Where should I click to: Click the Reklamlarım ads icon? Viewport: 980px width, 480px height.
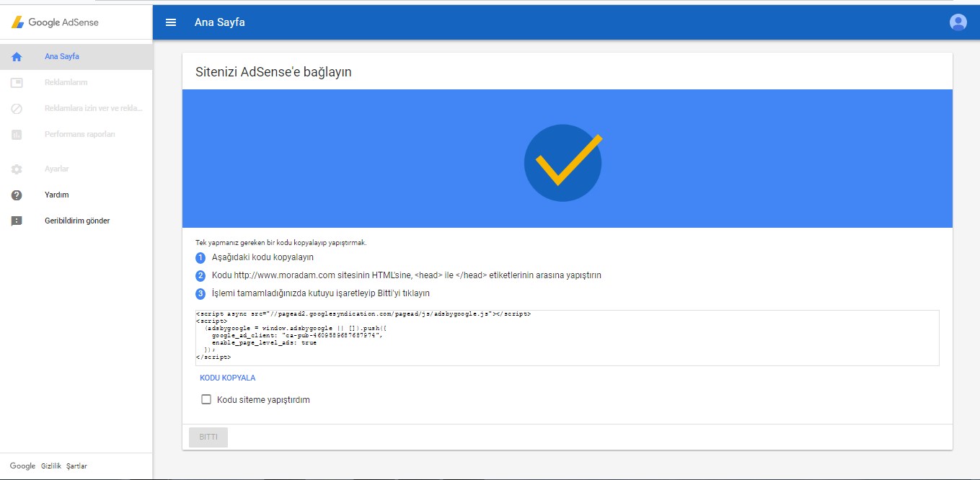tap(17, 82)
